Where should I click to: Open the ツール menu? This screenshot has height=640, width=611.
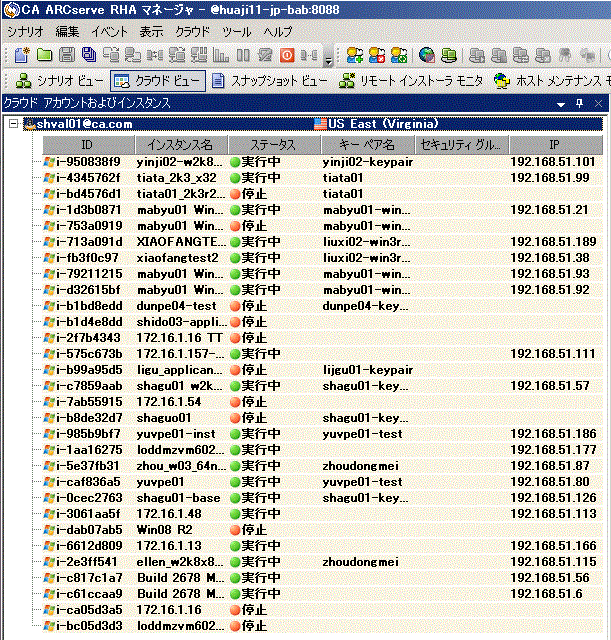pyautogui.click(x=237, y=31)
